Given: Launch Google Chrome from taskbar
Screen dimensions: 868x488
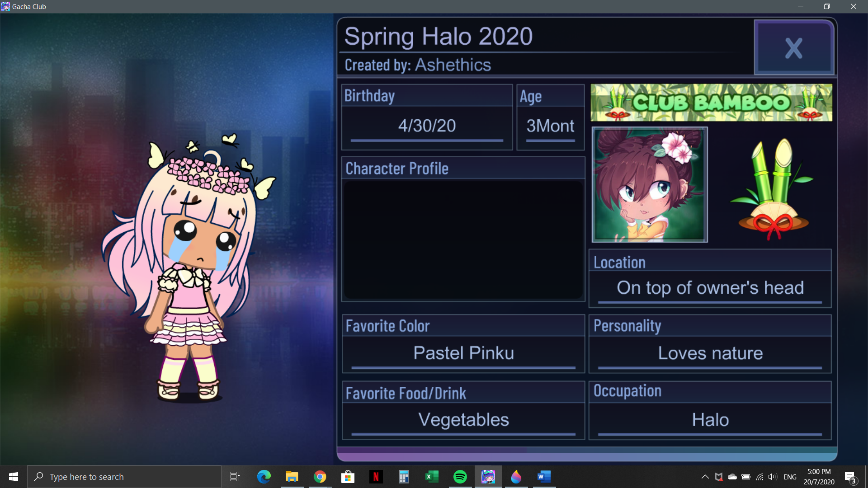Looking at the screenshot, I should point(320,477).
